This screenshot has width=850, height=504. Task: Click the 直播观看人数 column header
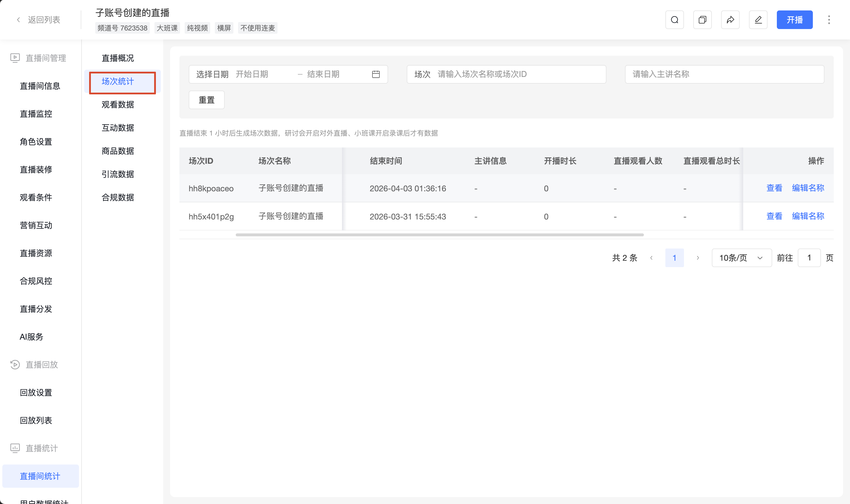pos(638,161)
